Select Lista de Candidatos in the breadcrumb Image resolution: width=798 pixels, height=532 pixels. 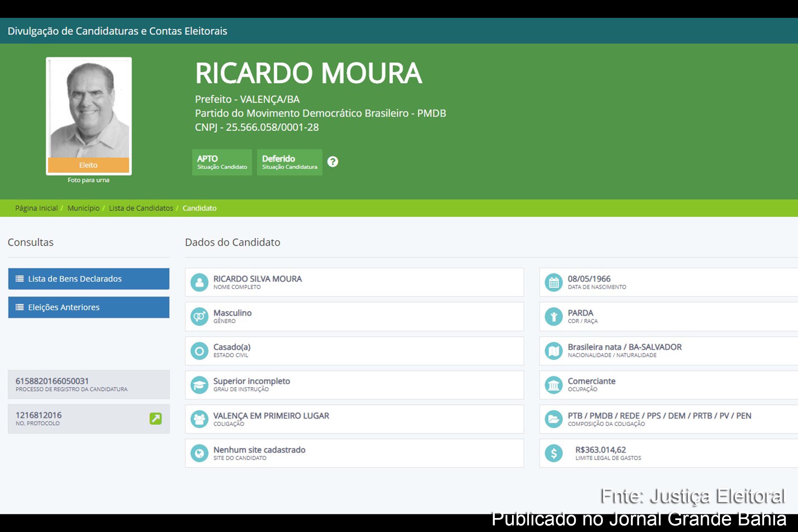point(141,208)
